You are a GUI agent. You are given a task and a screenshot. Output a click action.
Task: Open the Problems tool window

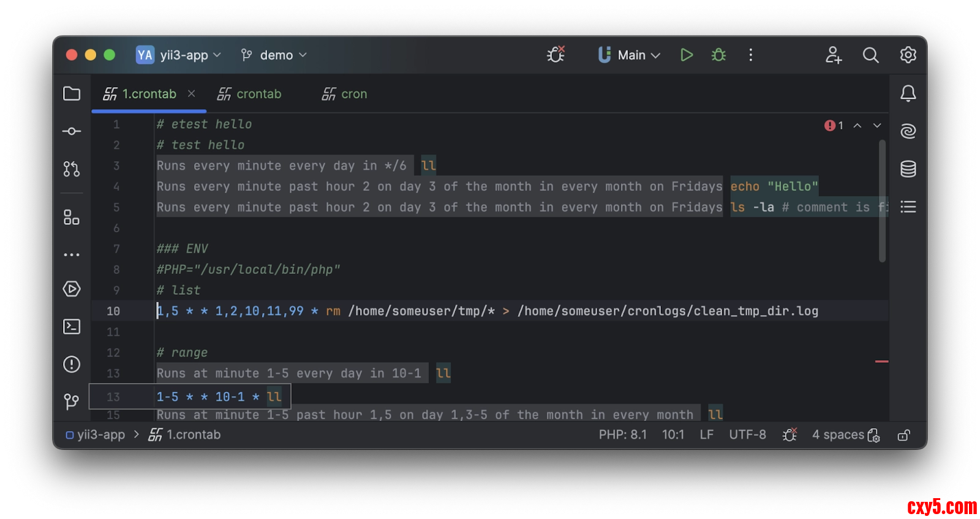pyautogui.click(x=72, y=365)
